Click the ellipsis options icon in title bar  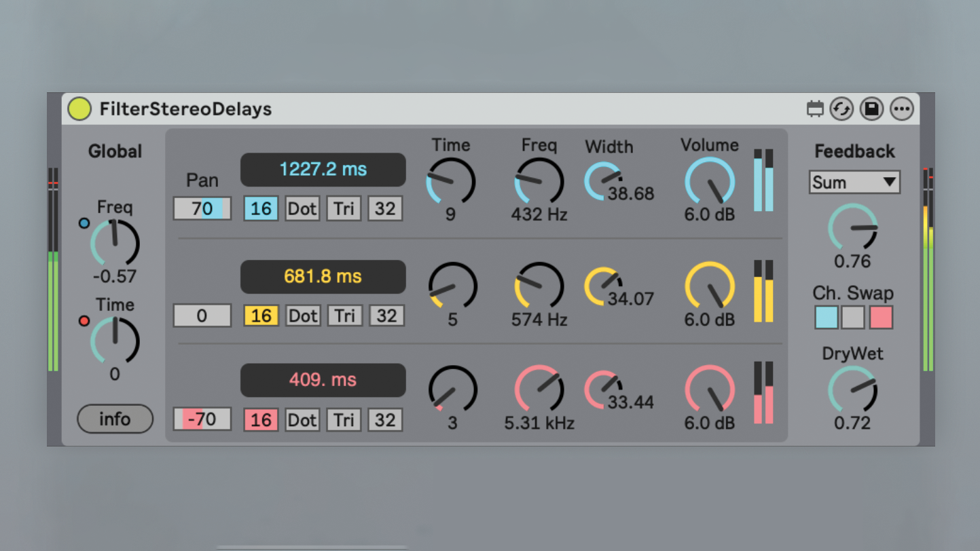(x=901, y=109)
